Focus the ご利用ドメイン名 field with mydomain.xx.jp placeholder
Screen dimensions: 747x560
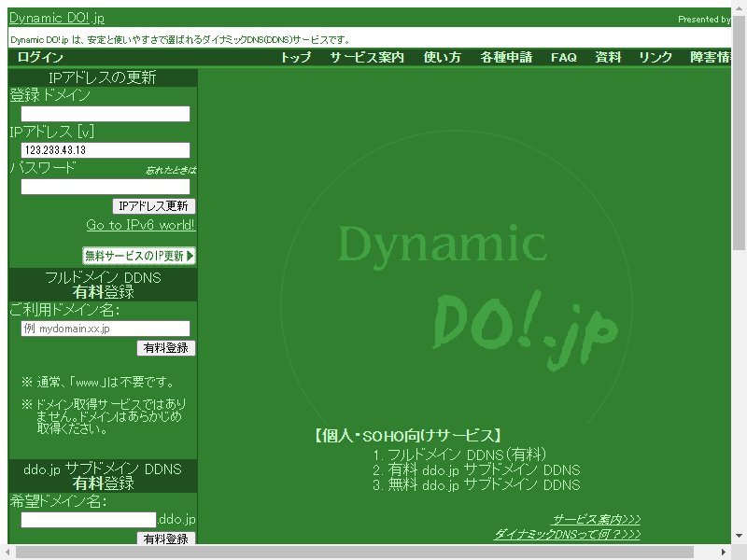[106, 329]
